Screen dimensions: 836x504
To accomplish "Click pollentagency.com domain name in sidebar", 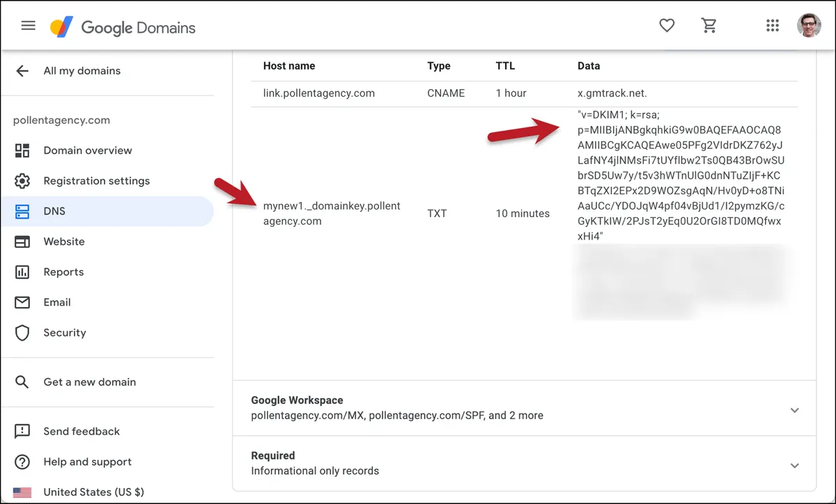I will point(61,120).
